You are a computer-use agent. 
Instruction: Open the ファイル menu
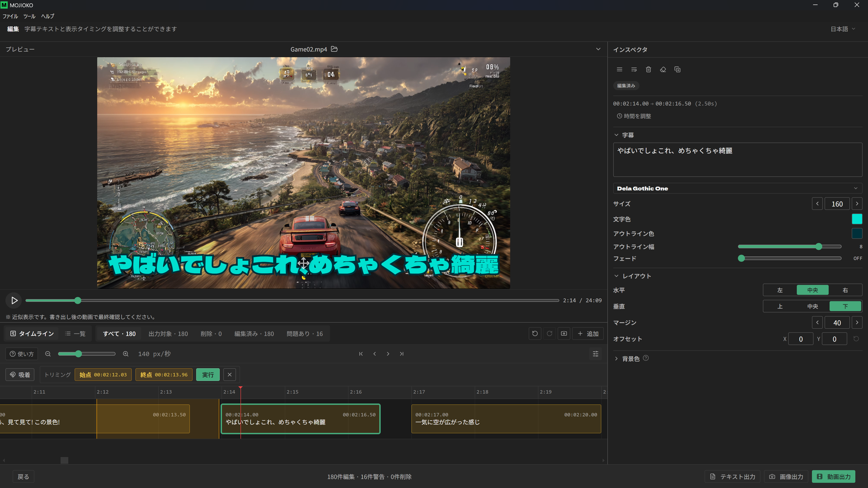(x=10, y=16)
